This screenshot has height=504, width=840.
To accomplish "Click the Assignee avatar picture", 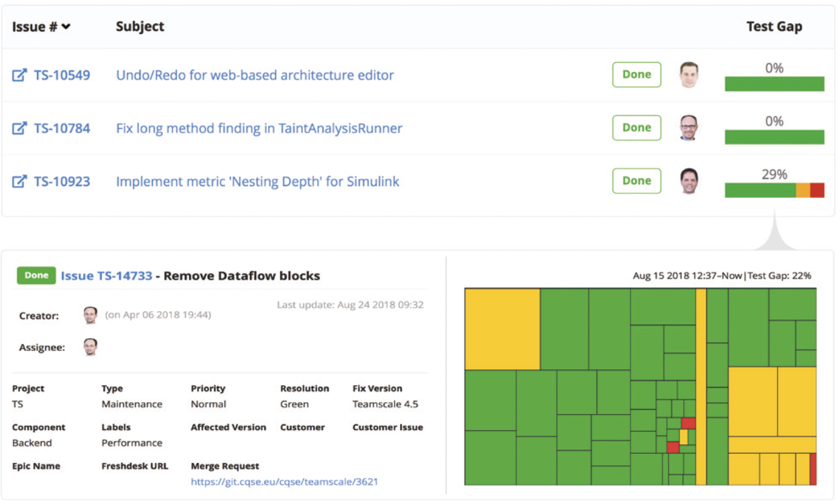I will pos(90,347).
